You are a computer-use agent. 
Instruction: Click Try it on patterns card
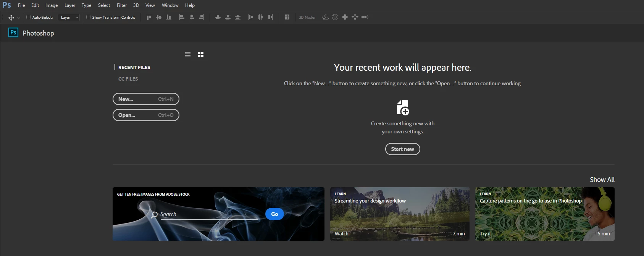click(485, 234)
